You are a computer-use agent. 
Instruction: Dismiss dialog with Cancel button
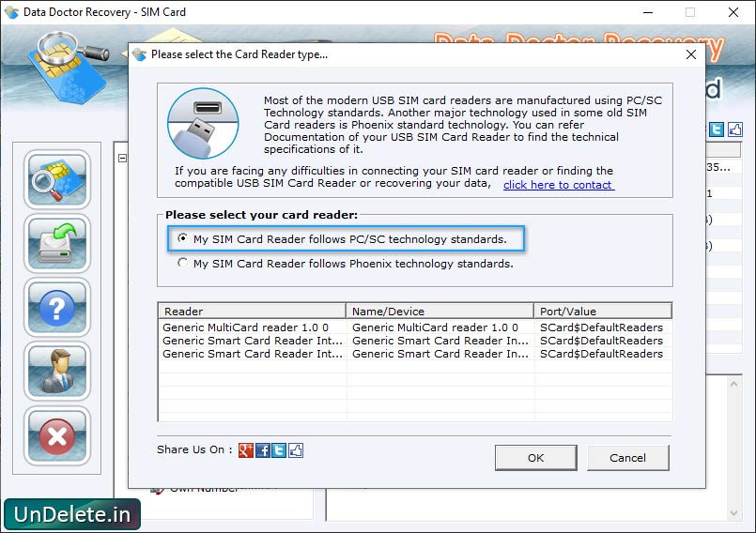(x=627, y=458)
